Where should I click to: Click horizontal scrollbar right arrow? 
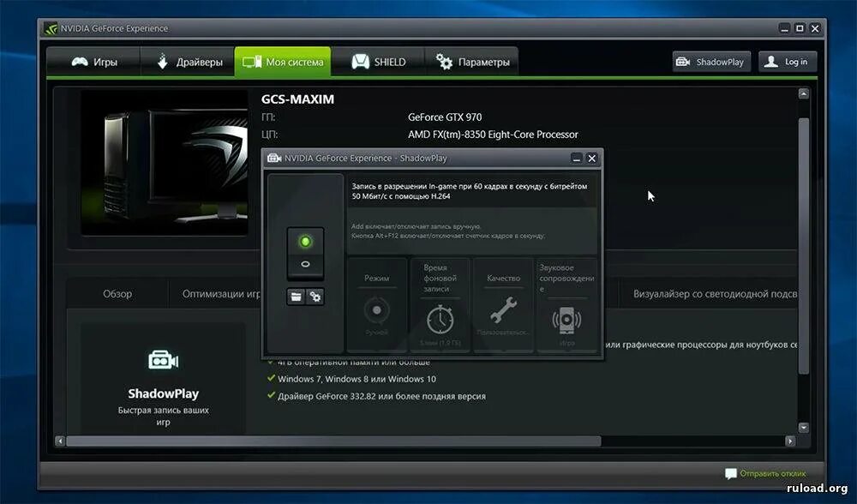[x=790, y=441]
